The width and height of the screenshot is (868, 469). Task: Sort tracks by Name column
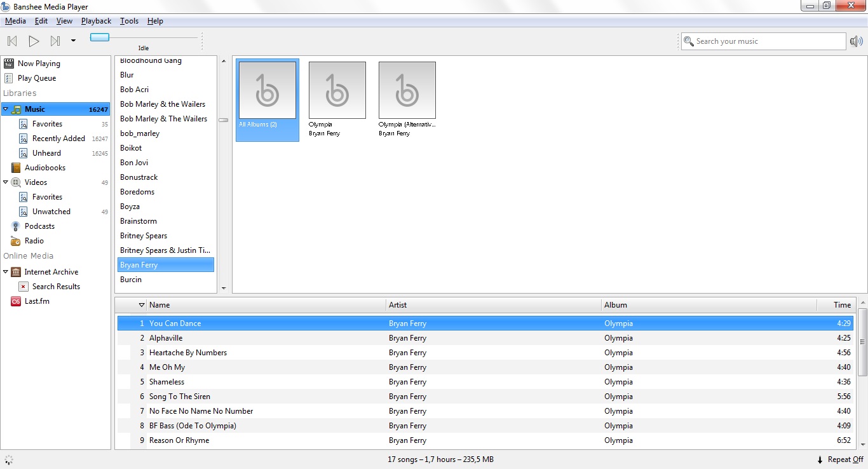[266, 305]
